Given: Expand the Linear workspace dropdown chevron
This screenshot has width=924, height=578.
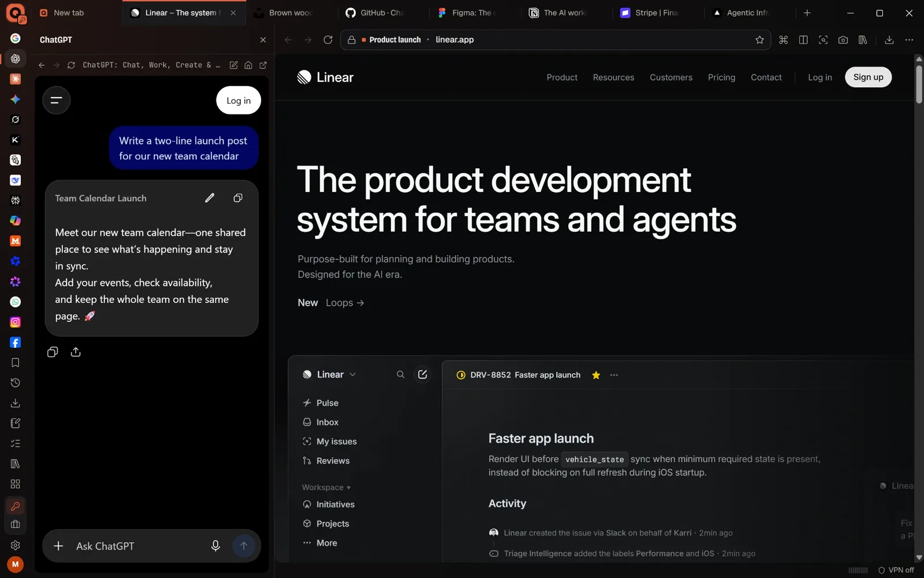Looking at the screenshot, I should coord(353,375).
